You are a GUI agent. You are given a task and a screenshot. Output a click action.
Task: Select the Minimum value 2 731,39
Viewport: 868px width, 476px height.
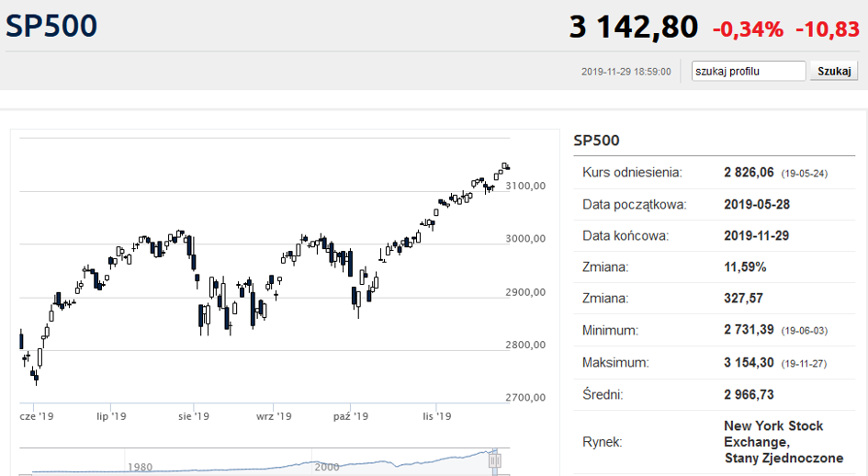point(750,331)
